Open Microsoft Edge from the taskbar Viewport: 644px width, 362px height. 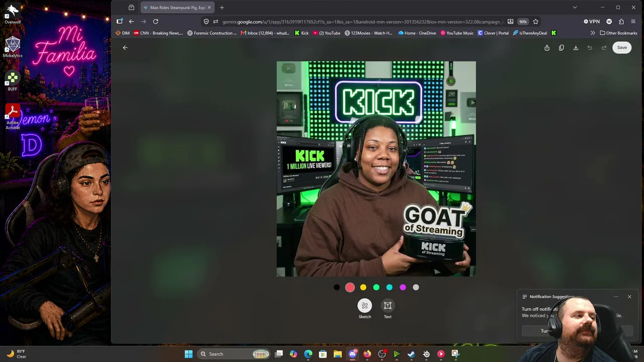pos(308,354)
